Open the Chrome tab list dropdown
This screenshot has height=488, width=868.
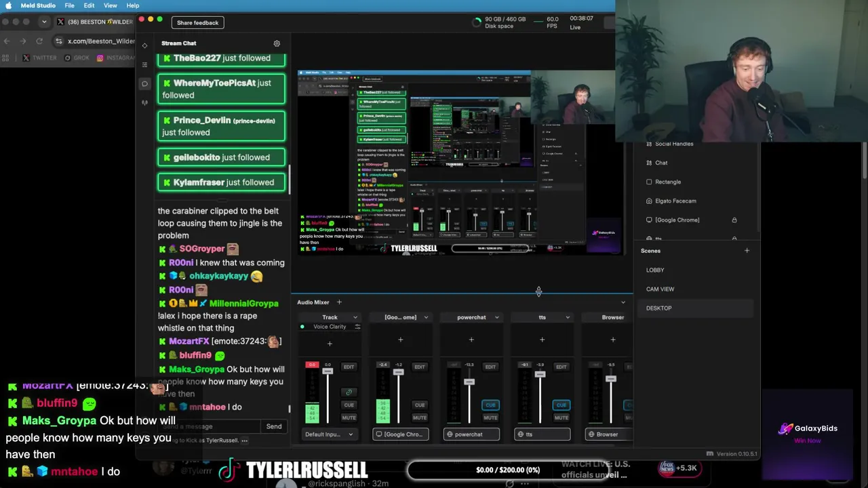pyautogui.click(x=44, y=22)
